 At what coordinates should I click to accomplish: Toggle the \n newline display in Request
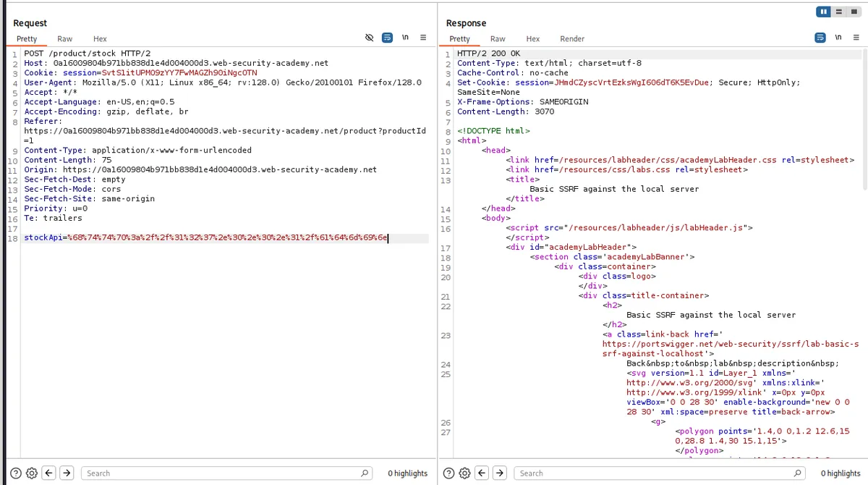(x=406, y=38)
